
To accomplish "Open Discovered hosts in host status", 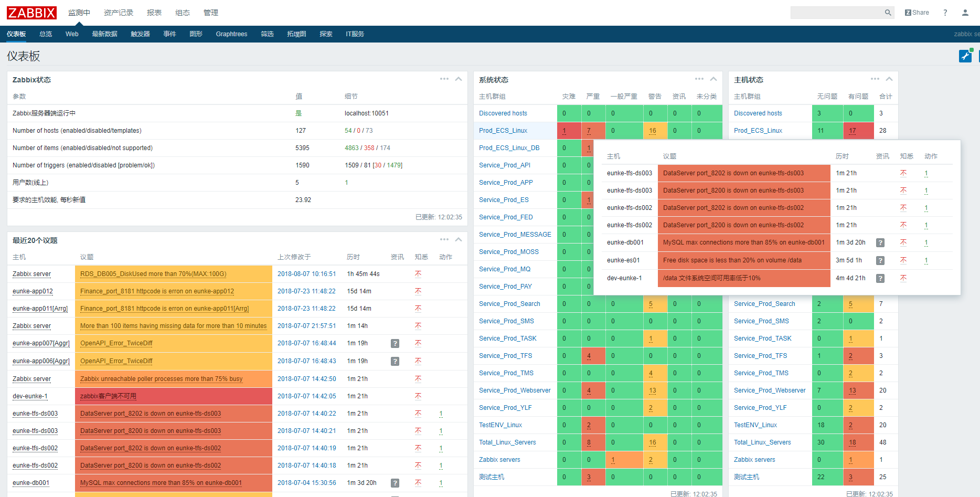I will click(758, 113).
